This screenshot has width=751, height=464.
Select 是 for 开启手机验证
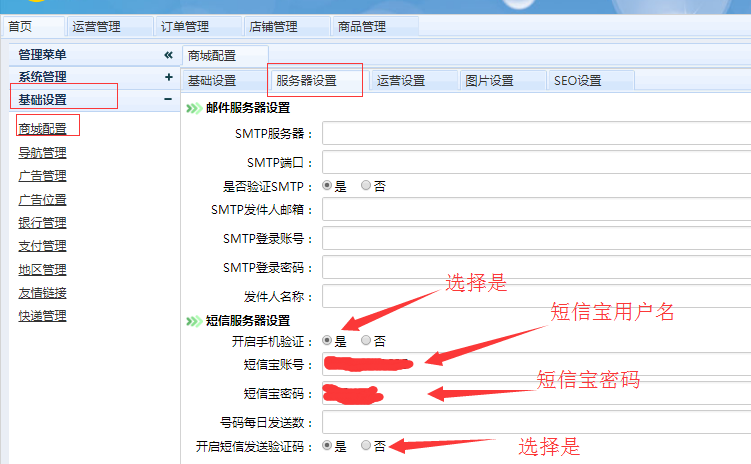point(327,341)
